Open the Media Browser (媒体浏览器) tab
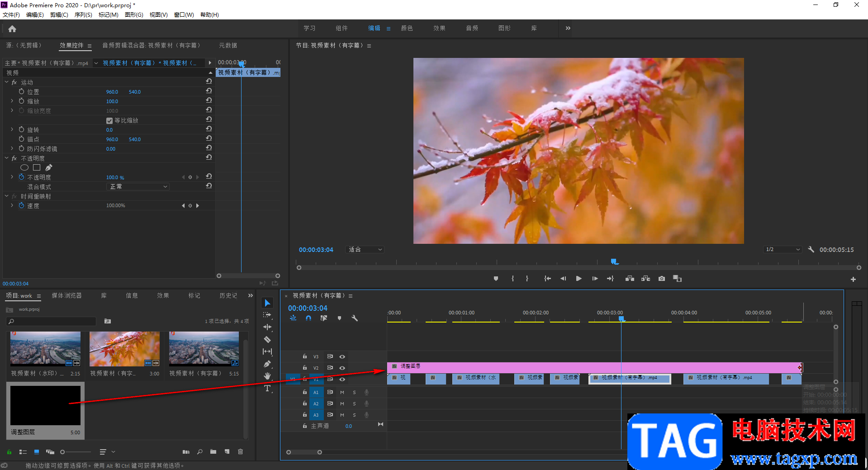The width and height of the screenshot is (868, 470). pos(66,295)
